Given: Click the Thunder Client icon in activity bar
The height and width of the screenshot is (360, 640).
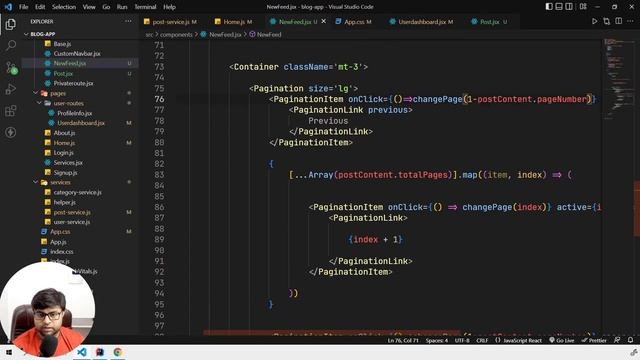Looking at the screenshot, I should click(x=11, y=132).
